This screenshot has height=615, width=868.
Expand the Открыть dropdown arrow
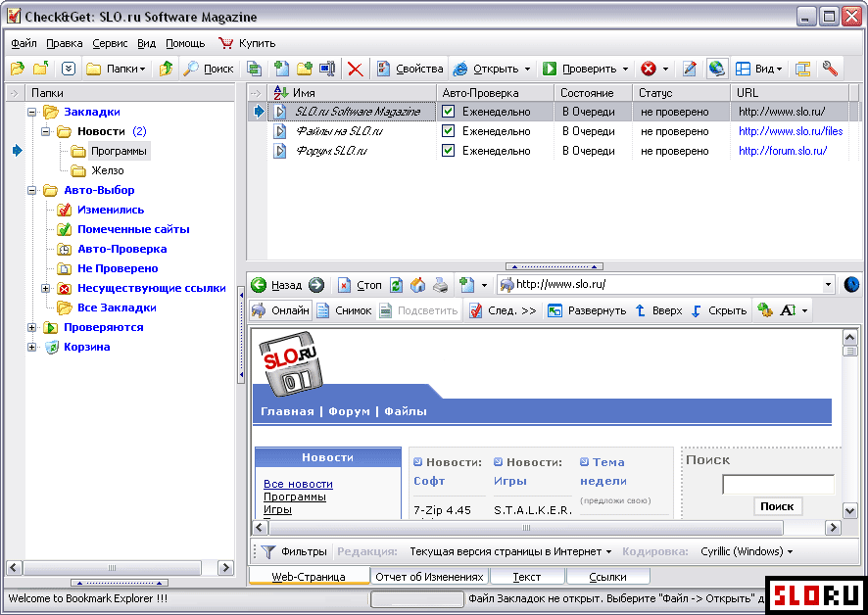click(527, 70)
